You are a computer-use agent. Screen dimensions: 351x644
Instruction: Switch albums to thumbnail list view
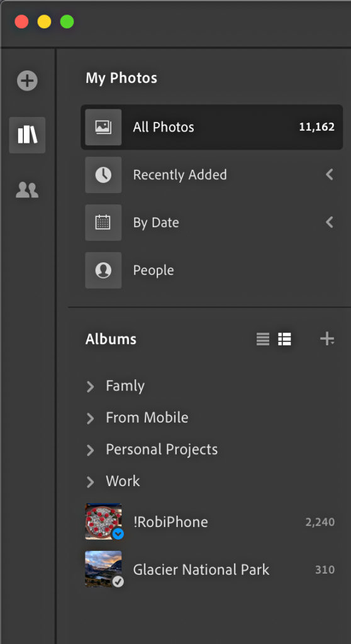tap(284, 339)
